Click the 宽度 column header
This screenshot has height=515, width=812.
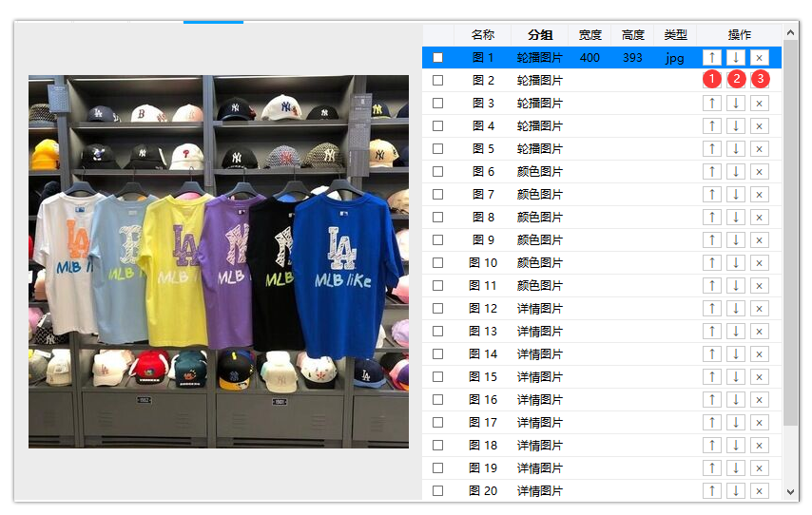pyautogui.click(x=590, y=34)
